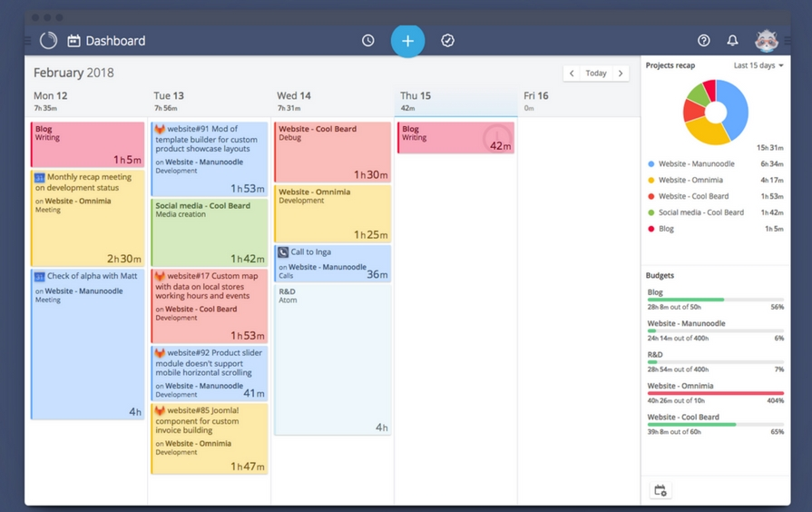Viewport: 812px width, 512px height.
Task: Go to next week arrow
Action: pyautogui.click(x=621, y=73)
